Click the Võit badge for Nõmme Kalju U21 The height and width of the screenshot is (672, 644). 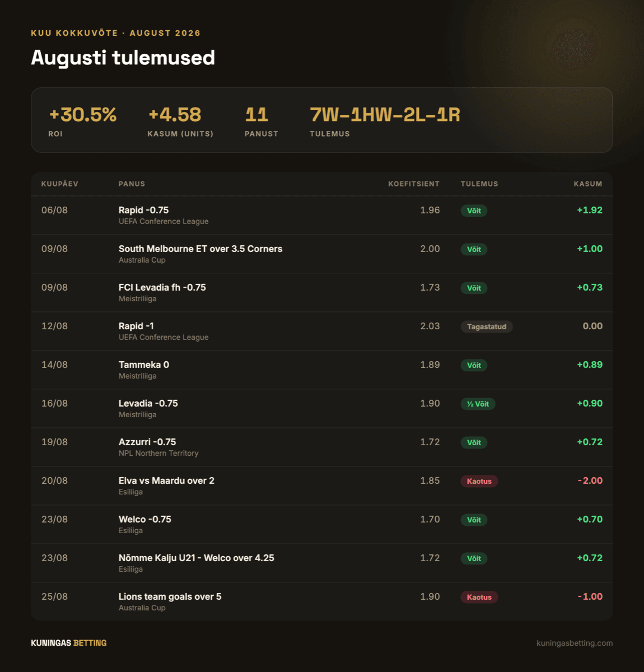point(474,558)
